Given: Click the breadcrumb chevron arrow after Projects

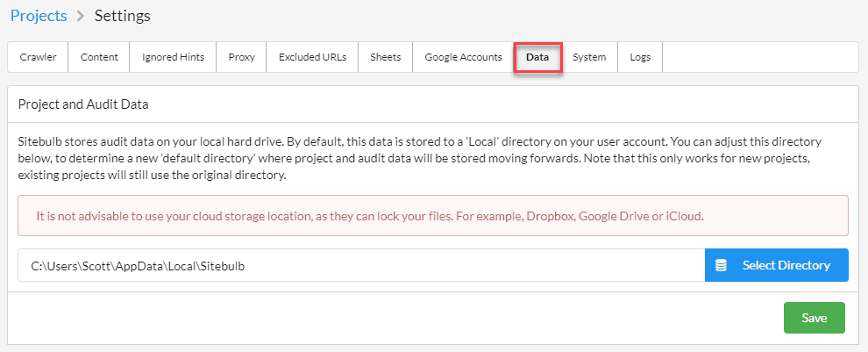Looking at the screenshot, I should [x=80, y=16].
